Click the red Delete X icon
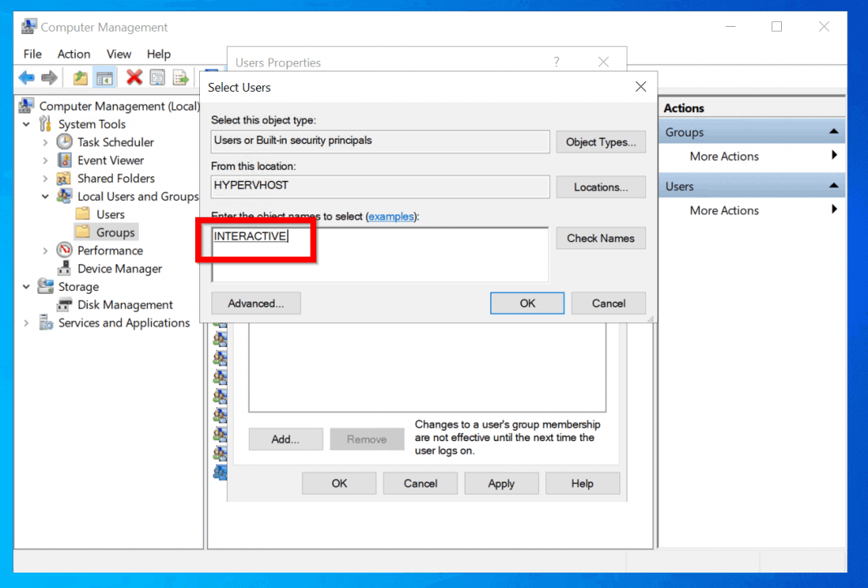This screenshot has height=588, width=868. pyautogui.click(x=135, y=77)
